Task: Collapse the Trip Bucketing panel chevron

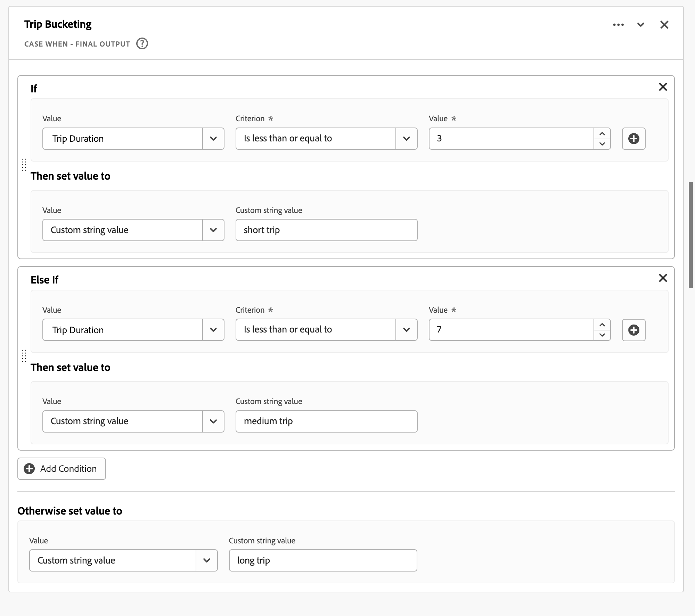Action: 641,25
